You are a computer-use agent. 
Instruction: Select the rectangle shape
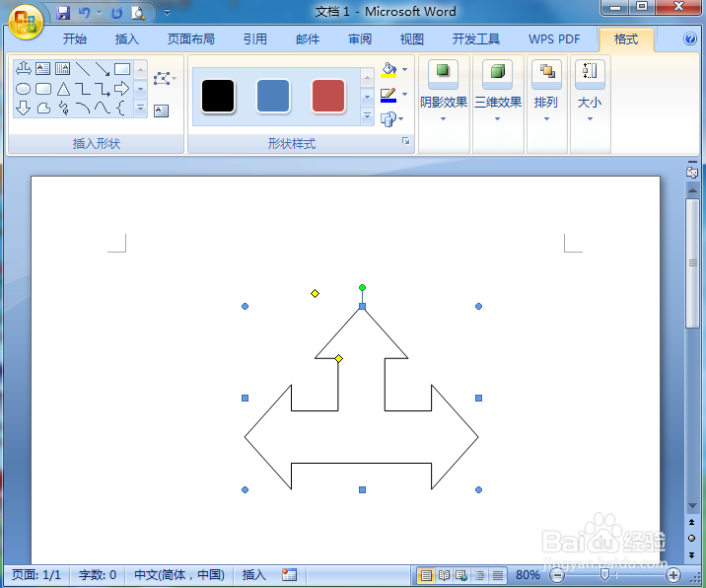click(x=122, y=69)
